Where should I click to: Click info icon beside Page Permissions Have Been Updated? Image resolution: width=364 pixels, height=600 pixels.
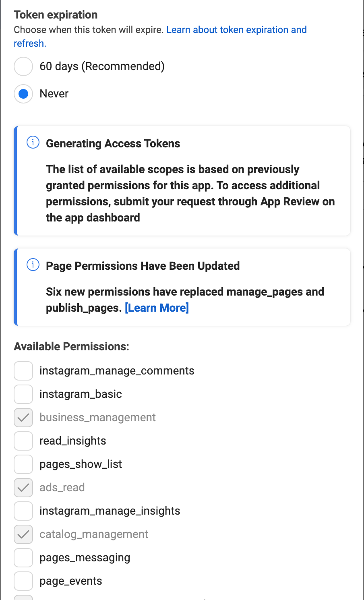click(x=33, y=265)
